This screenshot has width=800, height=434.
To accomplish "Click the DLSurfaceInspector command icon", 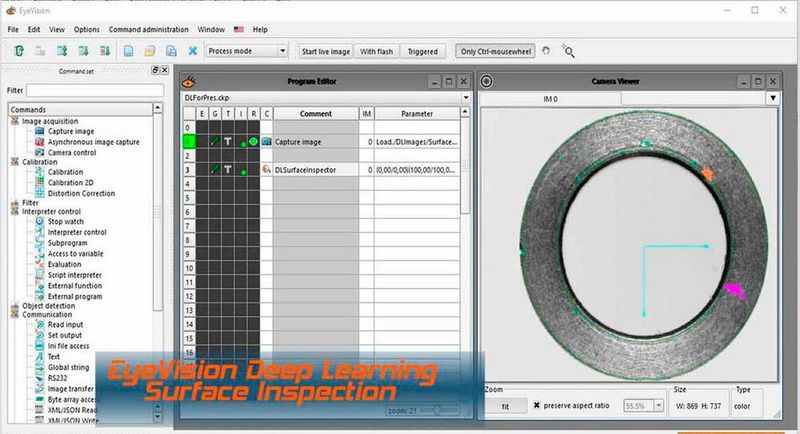I will (266, 169).
